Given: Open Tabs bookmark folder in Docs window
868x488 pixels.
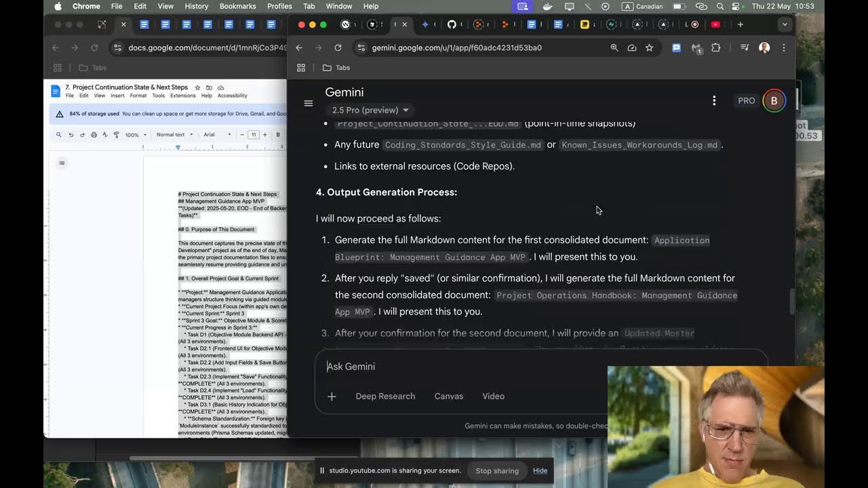Looking at the screenshot, I should pos(92,68).
